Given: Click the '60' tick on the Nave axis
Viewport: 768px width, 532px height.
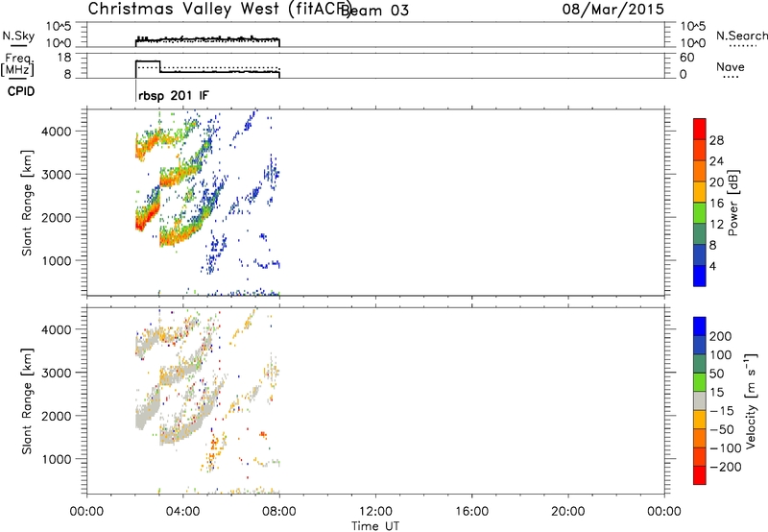Looking at the screenshot, I should tap(686, 58).
